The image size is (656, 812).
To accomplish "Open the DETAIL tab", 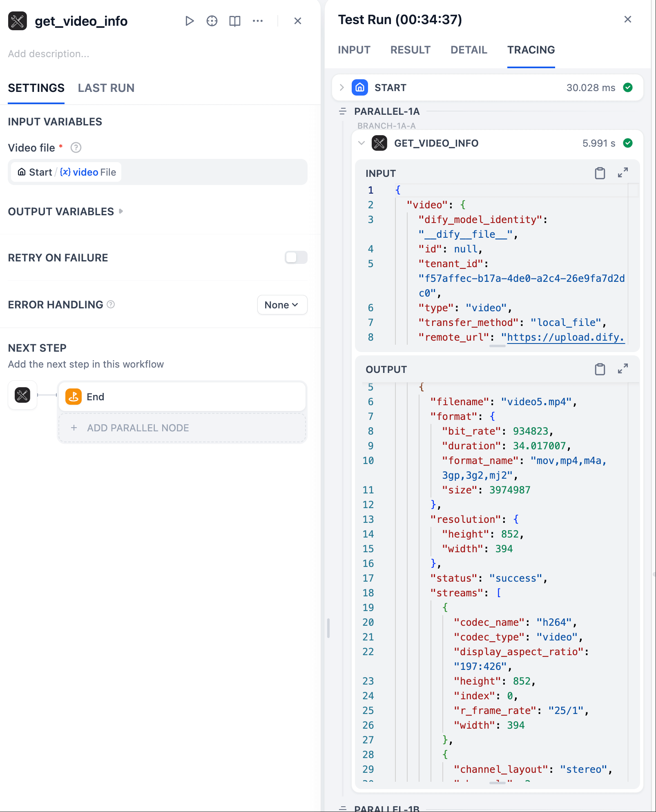I will click(x=469, y=50).
